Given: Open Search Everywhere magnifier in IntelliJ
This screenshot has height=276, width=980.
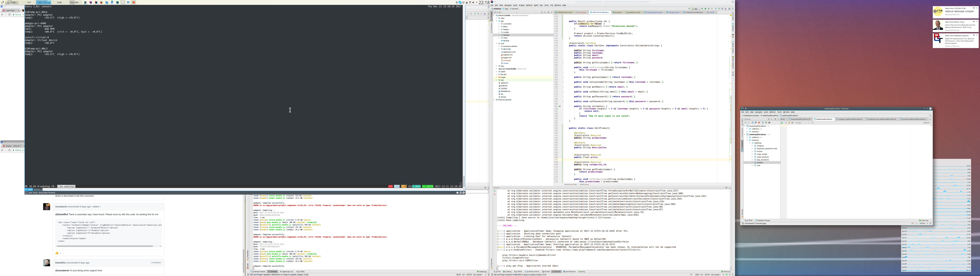Looking at the screenshot, I should click(x=733, y=9).
